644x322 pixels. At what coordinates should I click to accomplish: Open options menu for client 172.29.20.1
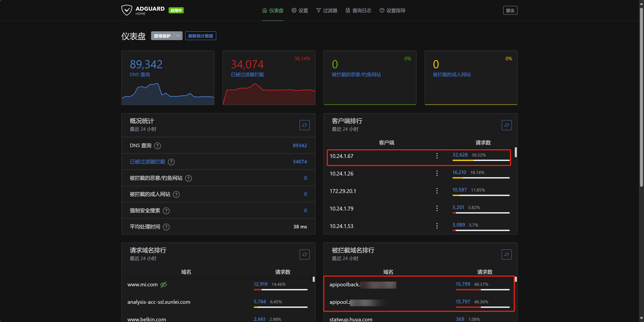[437, 191]
